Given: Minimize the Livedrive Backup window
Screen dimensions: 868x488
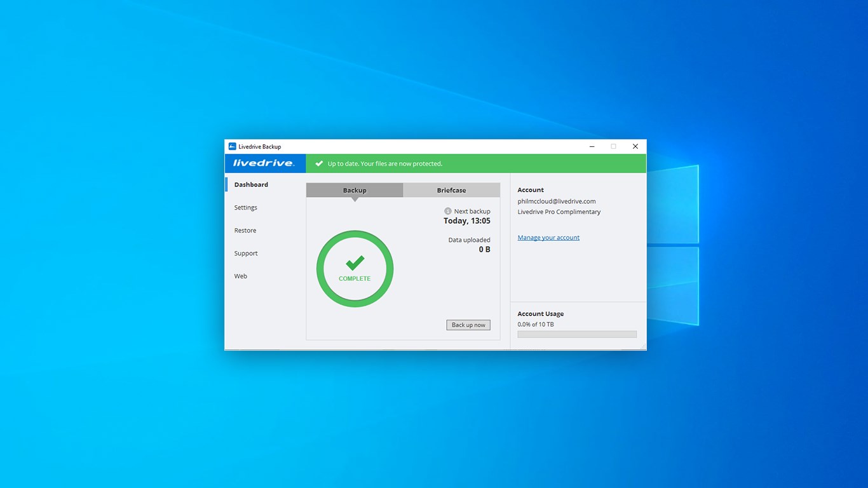Looking at the screenshot, I should tap(592, 146).
